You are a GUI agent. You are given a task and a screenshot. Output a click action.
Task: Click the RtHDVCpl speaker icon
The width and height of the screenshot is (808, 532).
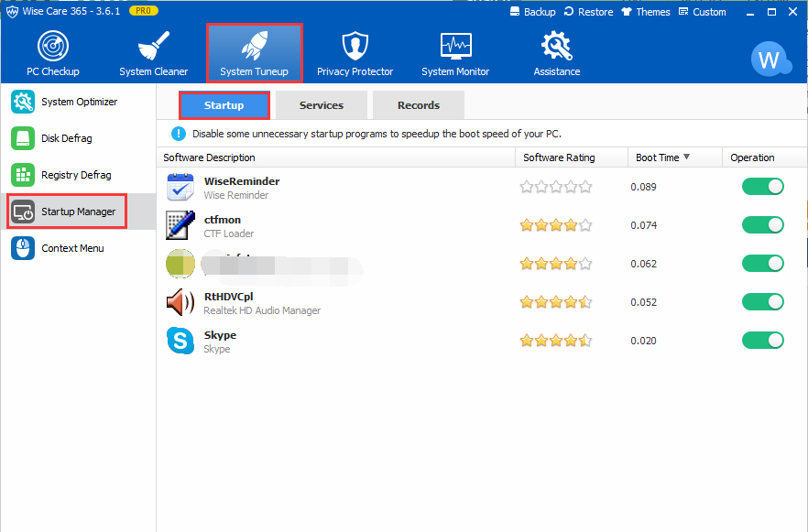pos(180,302)
